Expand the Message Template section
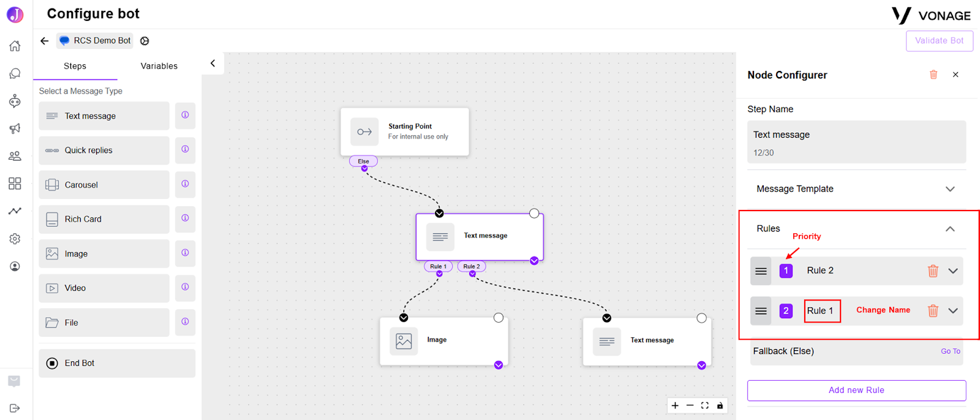 click(950, 189)
